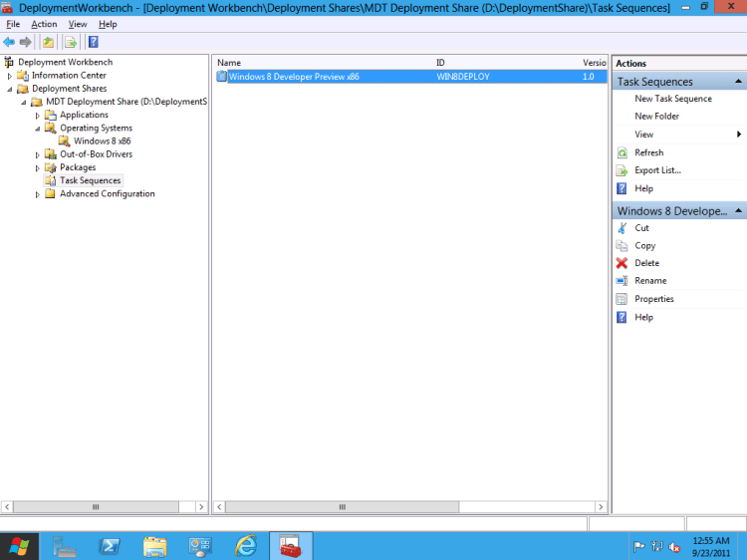747x560 pixels.
Task: Open the Deployment Workbench taskbar icon
Action: point(291,546)
